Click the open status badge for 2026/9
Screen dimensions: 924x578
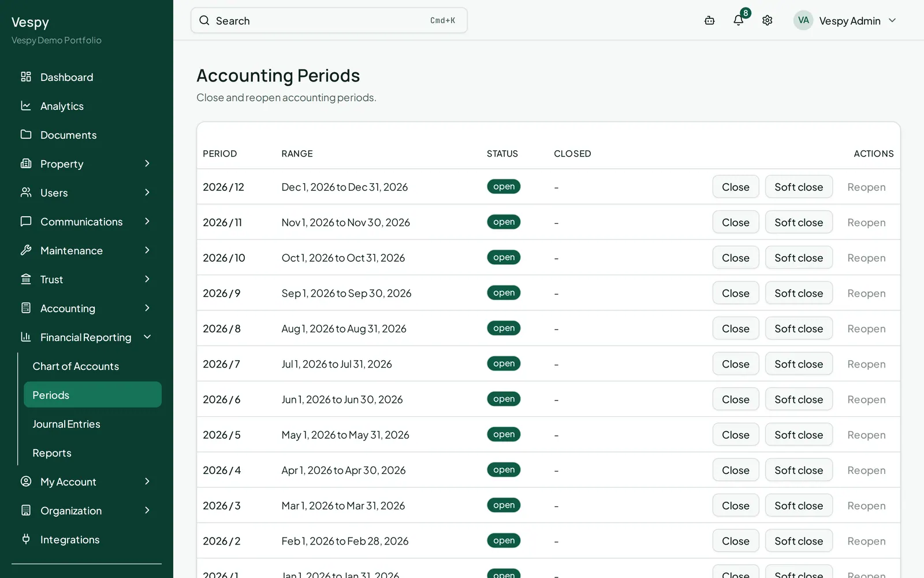click(504, 293)
